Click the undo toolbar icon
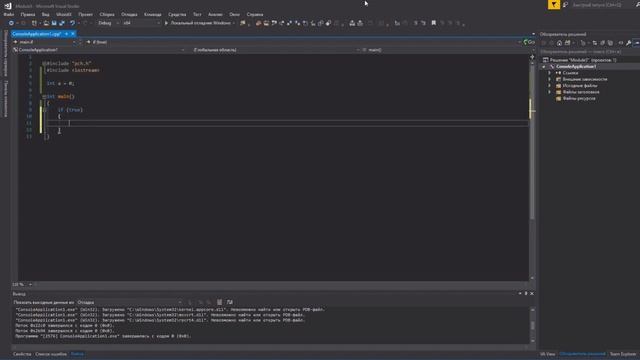 (72, 23)
